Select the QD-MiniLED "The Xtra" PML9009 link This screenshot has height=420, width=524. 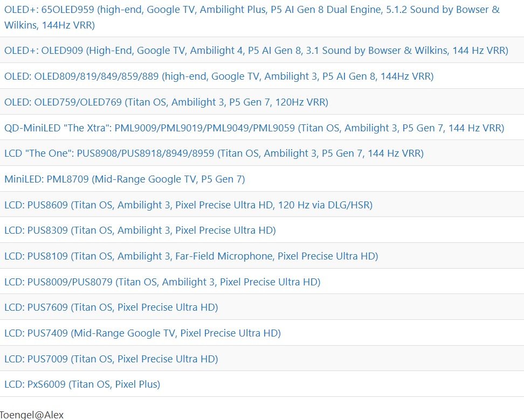pos(254,128)
